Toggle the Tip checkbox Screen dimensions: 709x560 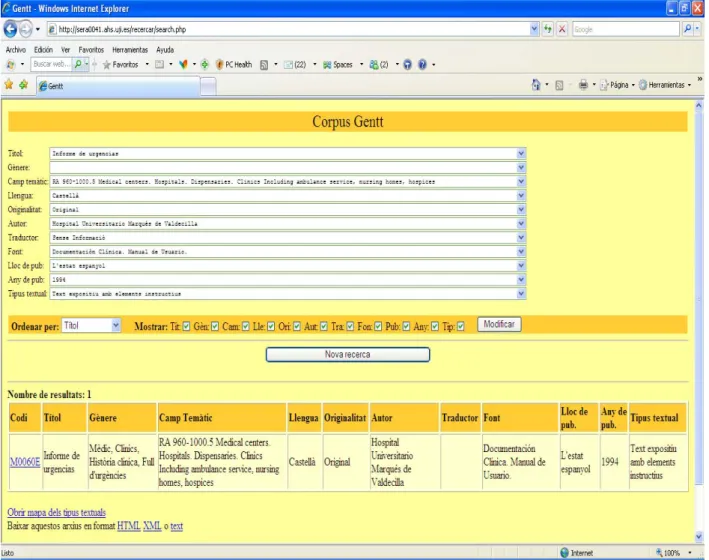(x=460, y=327)
